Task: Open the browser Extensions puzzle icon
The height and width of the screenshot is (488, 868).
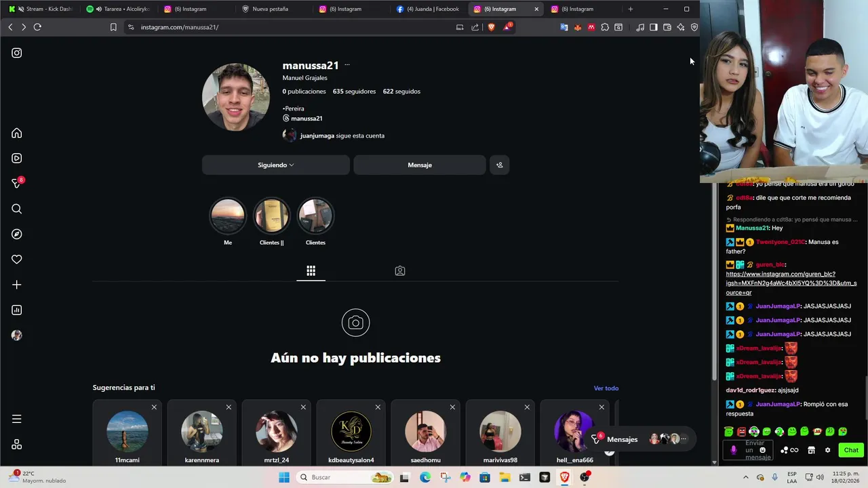Action: [x=605, y=27]
